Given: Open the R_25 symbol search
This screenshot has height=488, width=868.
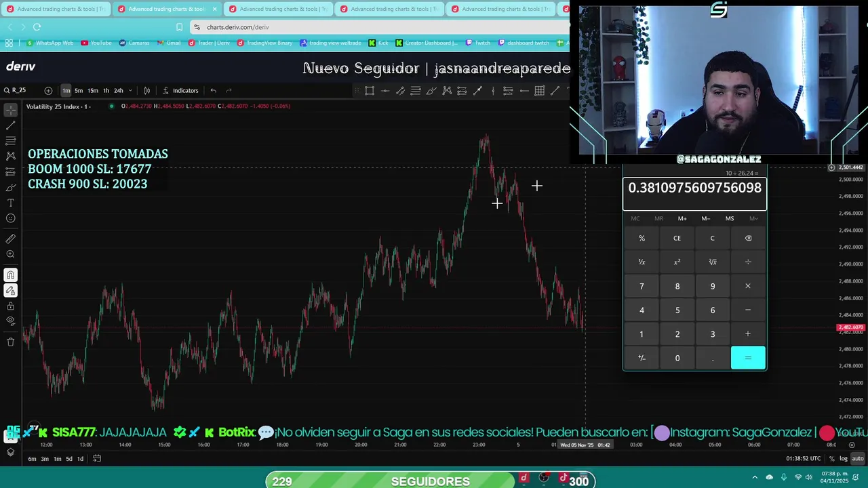Looking at the screenshot, I should 15,90.
